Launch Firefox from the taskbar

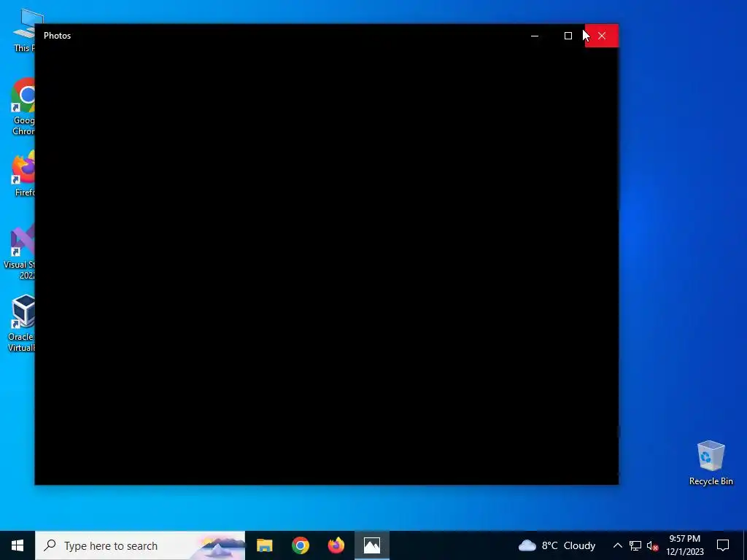(336, 545)
